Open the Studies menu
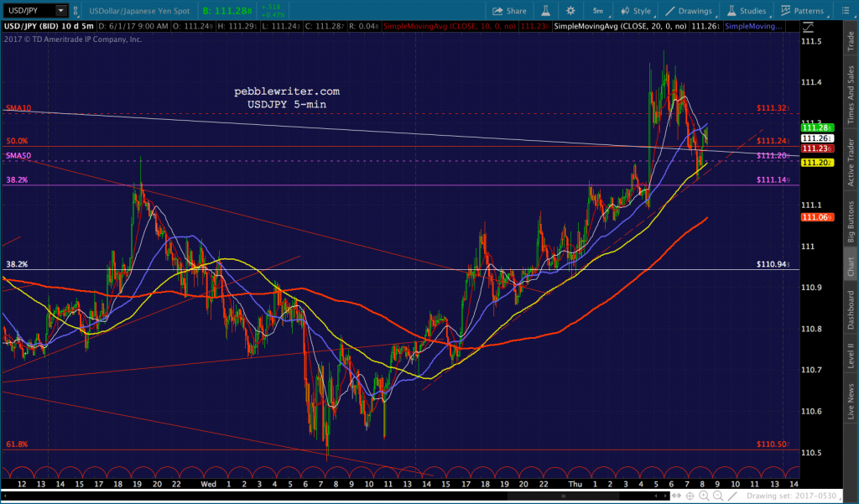The image size is (859, 504). [746, 11]
